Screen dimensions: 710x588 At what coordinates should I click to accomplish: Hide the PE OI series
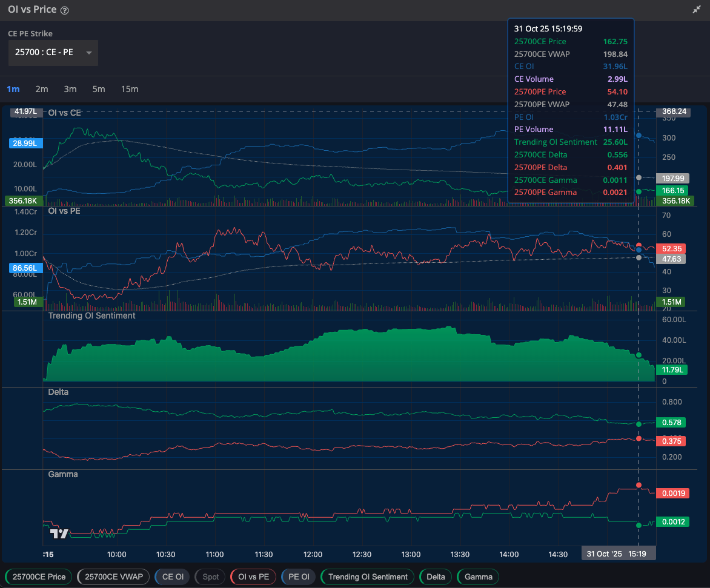pyautogui.click(x=298, y=576)
